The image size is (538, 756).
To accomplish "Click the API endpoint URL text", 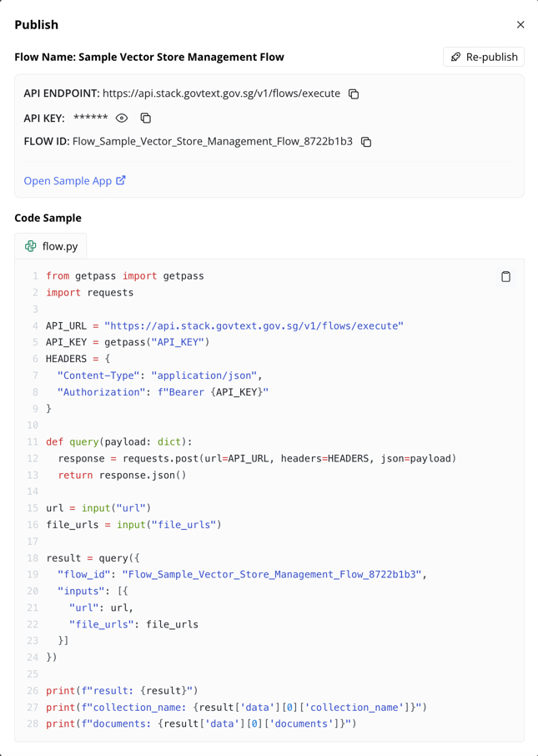I will click(x=221, y=93).
